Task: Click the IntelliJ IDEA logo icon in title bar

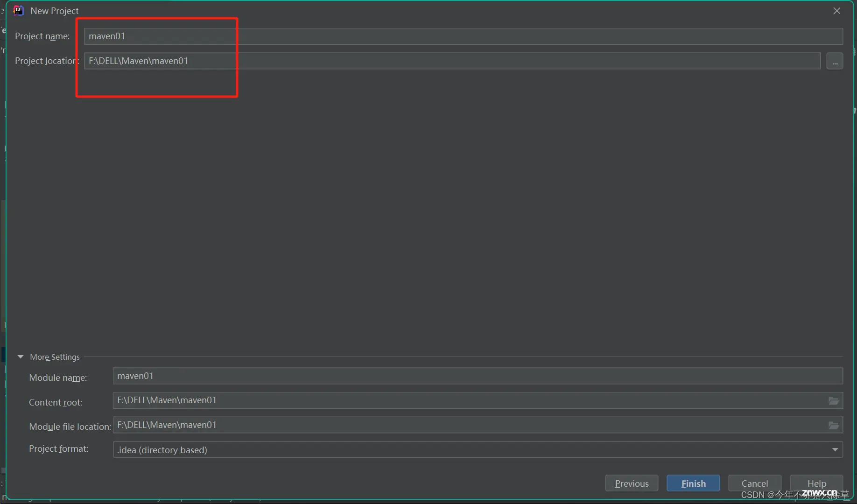Action: 19,10
